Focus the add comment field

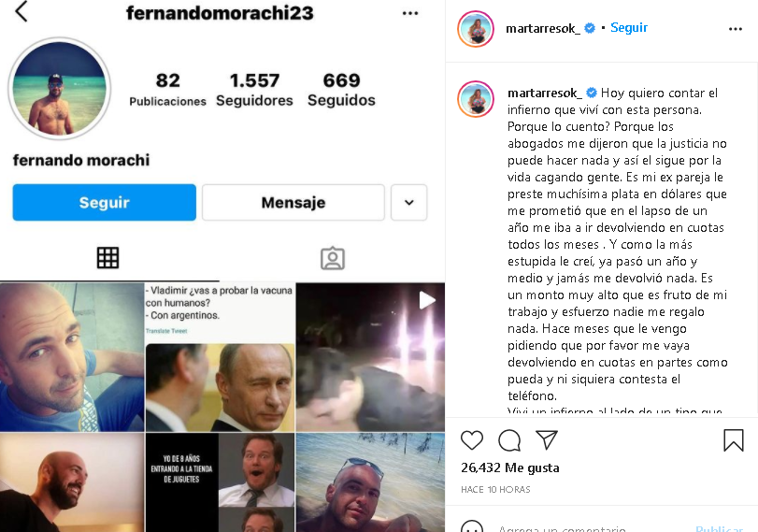(x=590, y=527)
